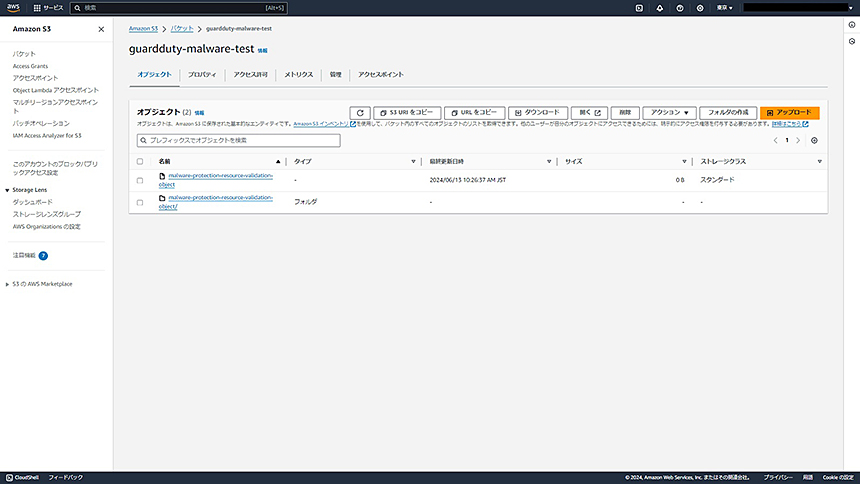Switch to the Access Points tab

(381, 75)
